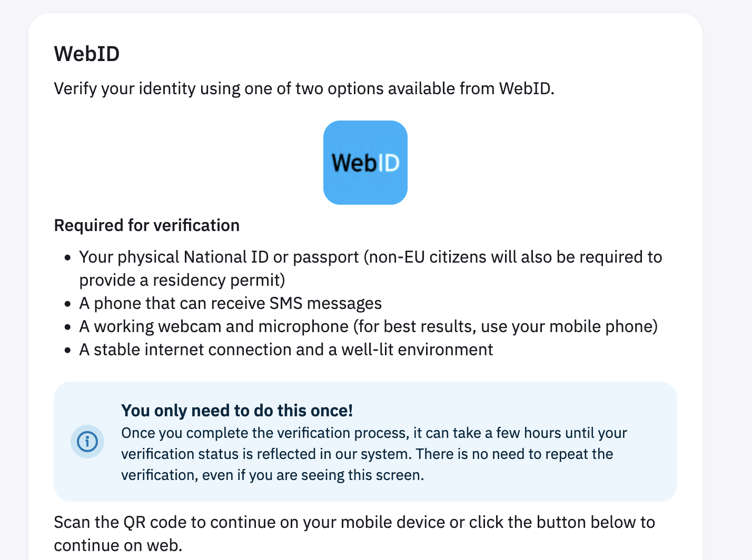The image size is (752, 560).
Task: Click the bullet marker before stable internet item
Action: pos(67,351)
